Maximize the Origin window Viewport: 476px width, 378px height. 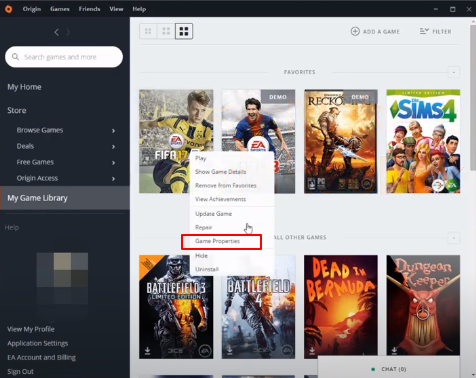point(453,9)
